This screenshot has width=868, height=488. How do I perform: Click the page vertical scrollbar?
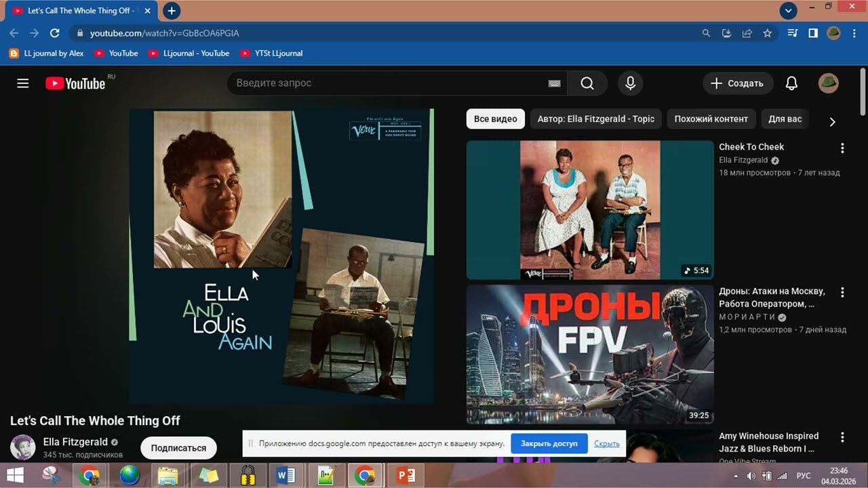coord(863,91)
